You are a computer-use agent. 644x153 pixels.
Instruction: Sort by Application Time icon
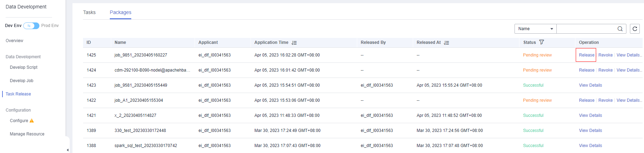294,42
